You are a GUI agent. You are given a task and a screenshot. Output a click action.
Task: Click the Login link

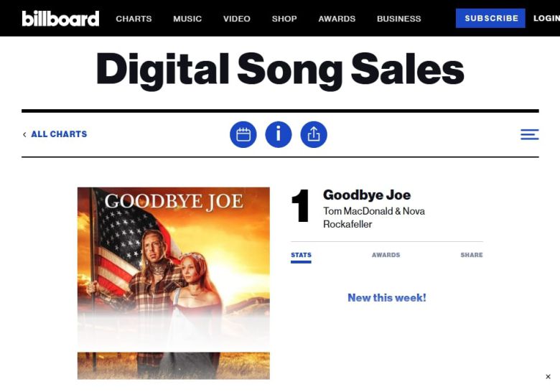pyautogui.click(x=546, y=19)
